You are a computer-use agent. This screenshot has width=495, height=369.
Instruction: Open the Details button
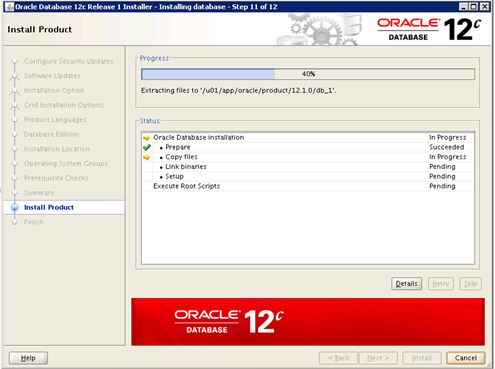point(406,284)
